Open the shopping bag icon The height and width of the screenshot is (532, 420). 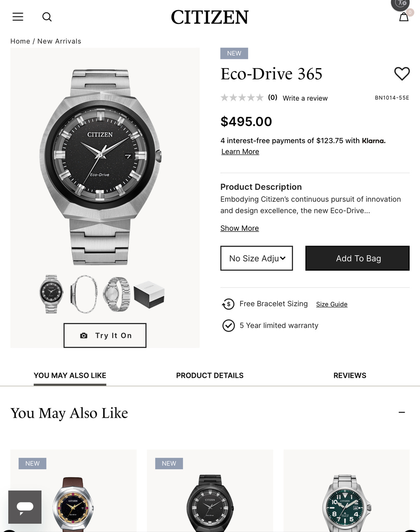pos(404,17)
